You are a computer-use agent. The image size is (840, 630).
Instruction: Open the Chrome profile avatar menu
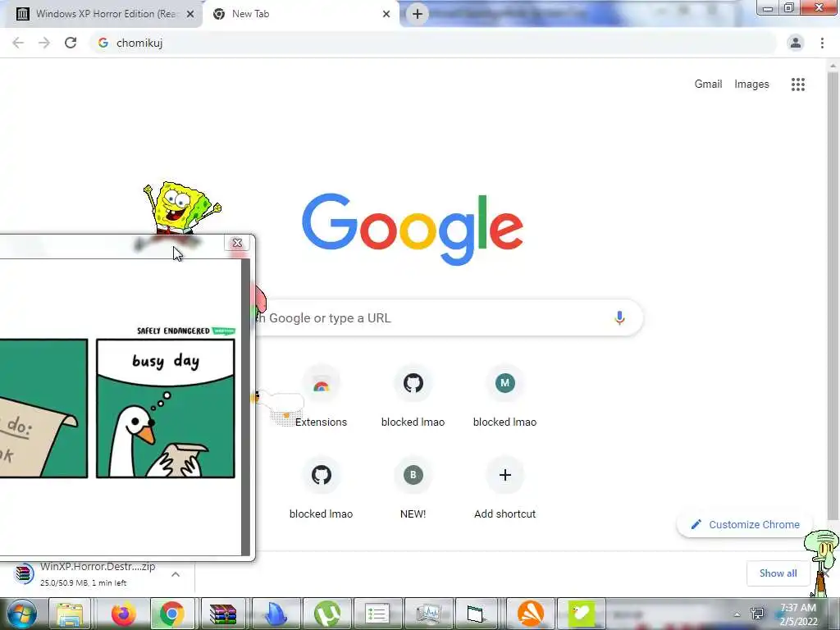pos(796,43)
